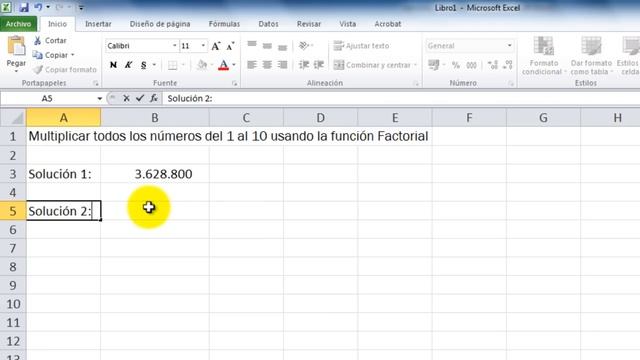Image resolution: width=640 pixels, height=360 pixels.
Task: Apply cell borders button
Action: click(x=173, y=65)
